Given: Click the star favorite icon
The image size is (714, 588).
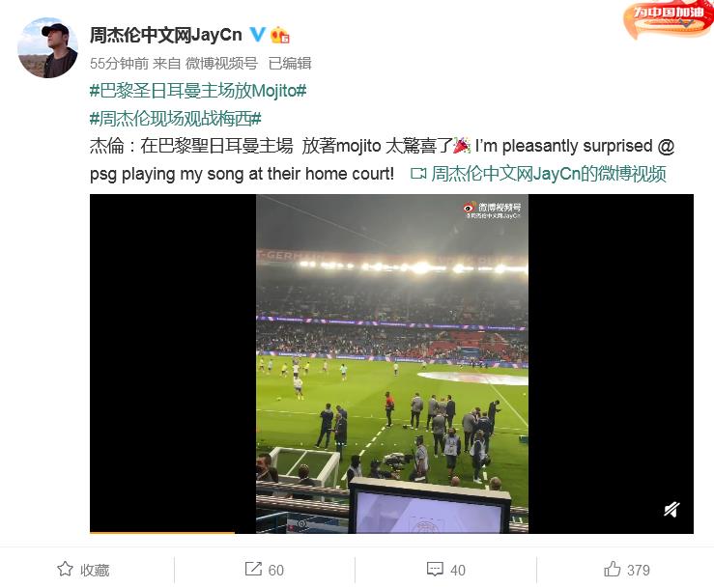Looking at the screenshot, I should pos(65,569).
